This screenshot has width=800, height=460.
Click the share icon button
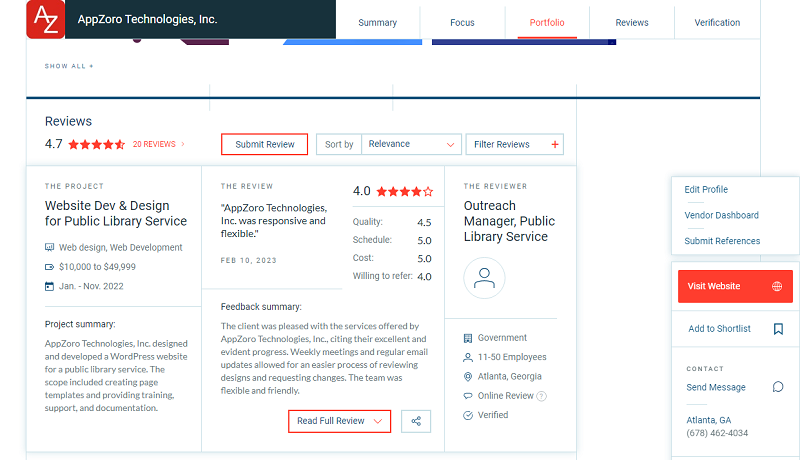[x=416, y=421]
